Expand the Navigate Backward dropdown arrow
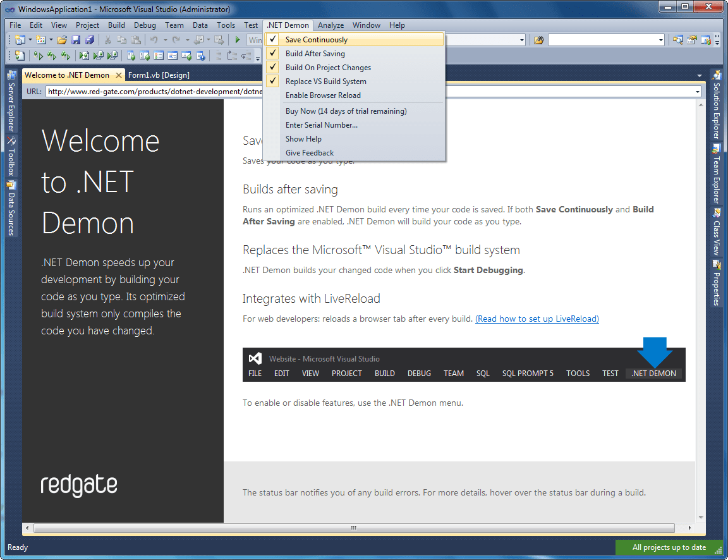The height and width of the screenshot is (560, 728). pyautogui.click(x=209, y=40)
